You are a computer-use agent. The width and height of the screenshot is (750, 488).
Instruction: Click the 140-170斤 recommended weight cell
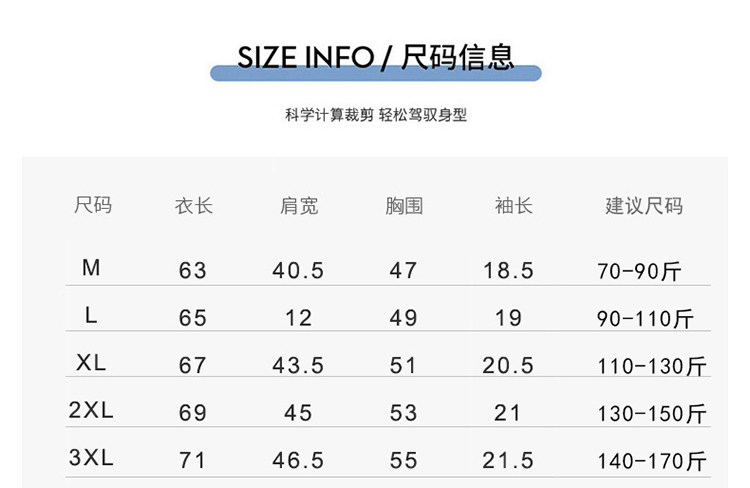[x=652, y=461]
